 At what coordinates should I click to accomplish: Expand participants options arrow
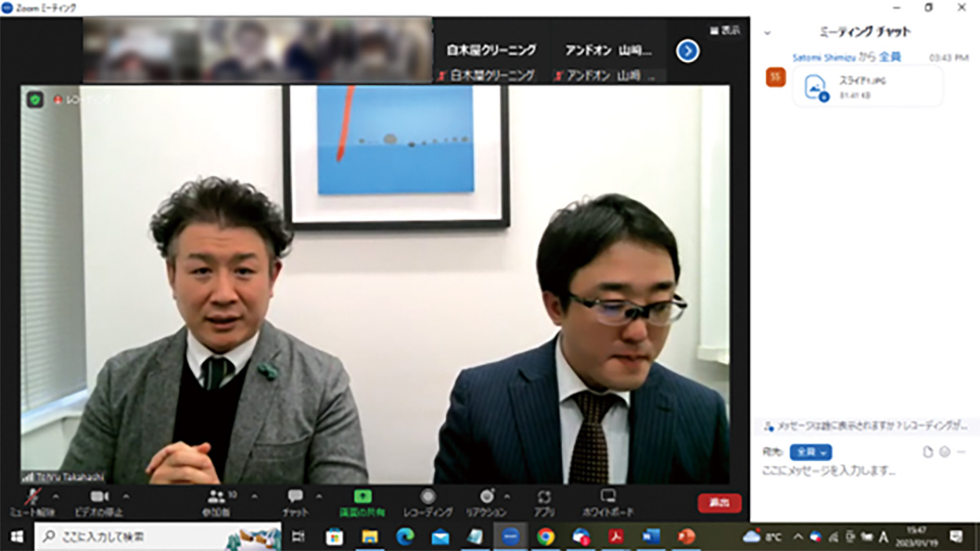[254, 496]
